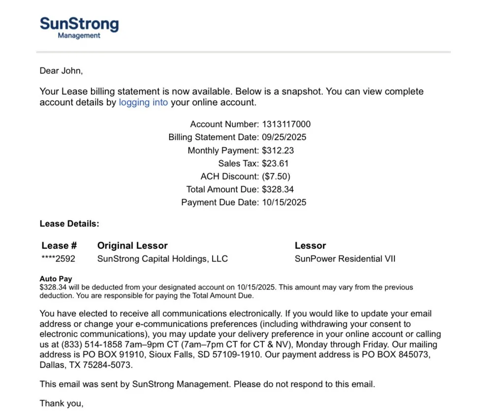Click SunPower Residential VII lessor name

(345, 259)
